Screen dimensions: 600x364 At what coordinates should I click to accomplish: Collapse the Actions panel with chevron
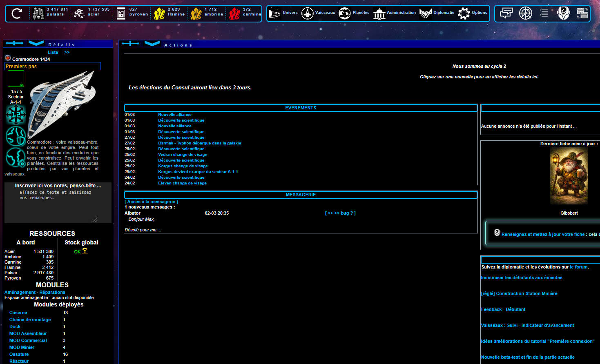[152, 43]
